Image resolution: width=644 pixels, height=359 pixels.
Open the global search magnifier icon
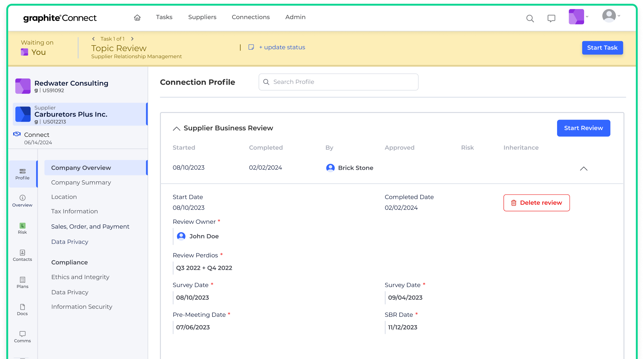tap(530, 19)
